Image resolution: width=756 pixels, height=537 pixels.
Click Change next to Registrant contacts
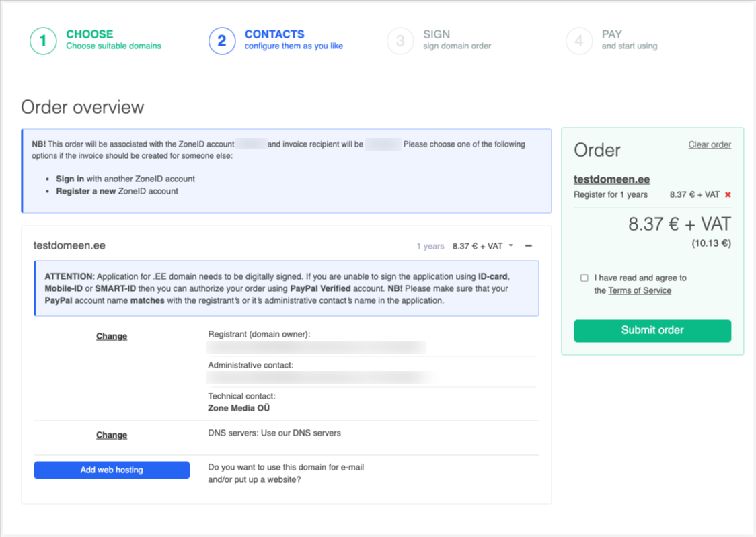click(112, 336)
